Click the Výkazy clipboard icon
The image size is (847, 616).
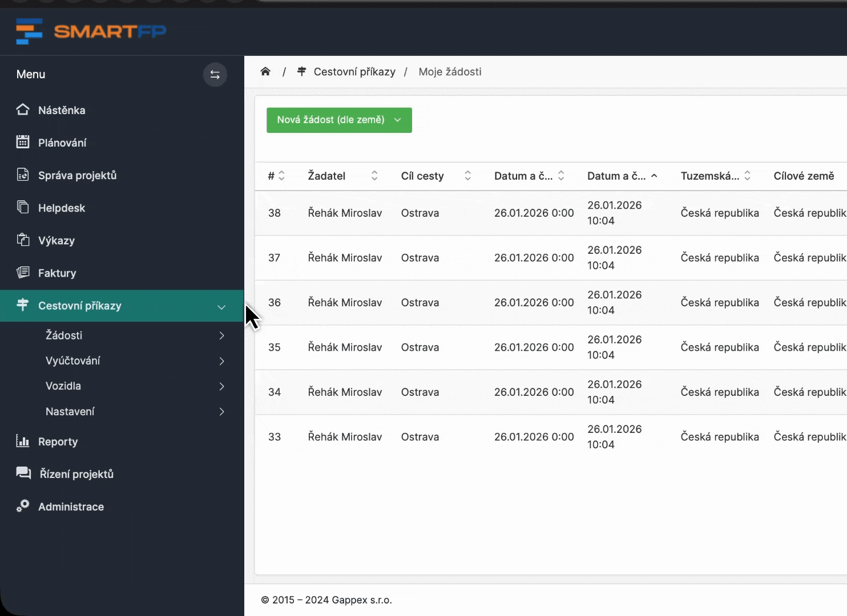point(23,240)
